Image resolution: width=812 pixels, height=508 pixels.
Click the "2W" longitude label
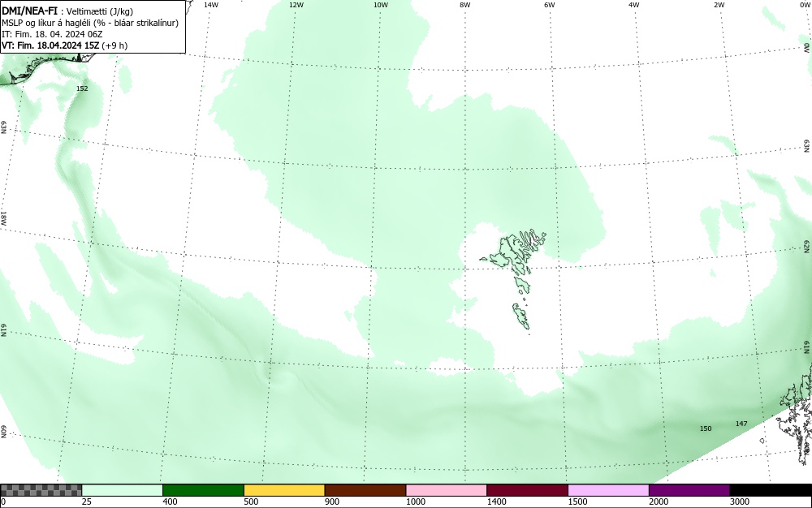[x=719, y=5]
